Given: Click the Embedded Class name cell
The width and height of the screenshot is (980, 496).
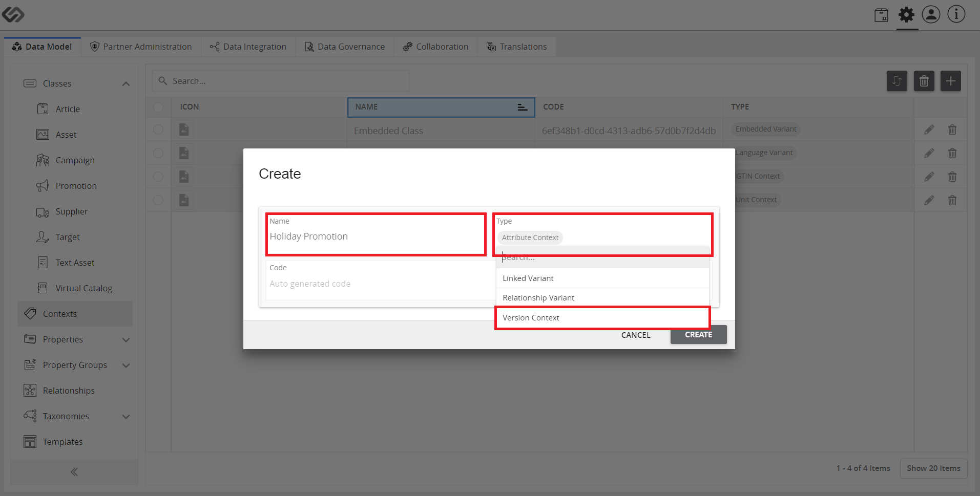Looking at the screenshot, I should (441, 131).
